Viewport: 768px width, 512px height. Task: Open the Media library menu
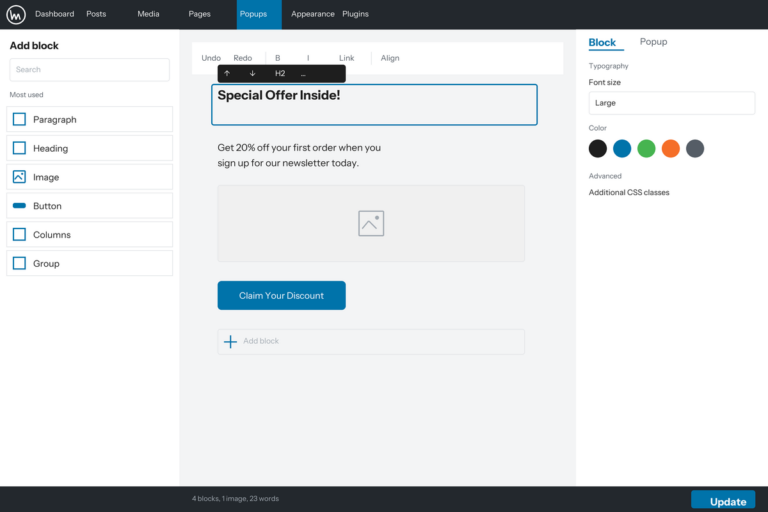(x=148, y=14)
